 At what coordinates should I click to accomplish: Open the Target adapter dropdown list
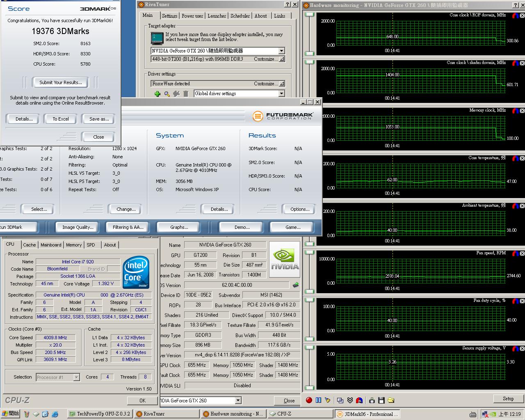(281, 51)
